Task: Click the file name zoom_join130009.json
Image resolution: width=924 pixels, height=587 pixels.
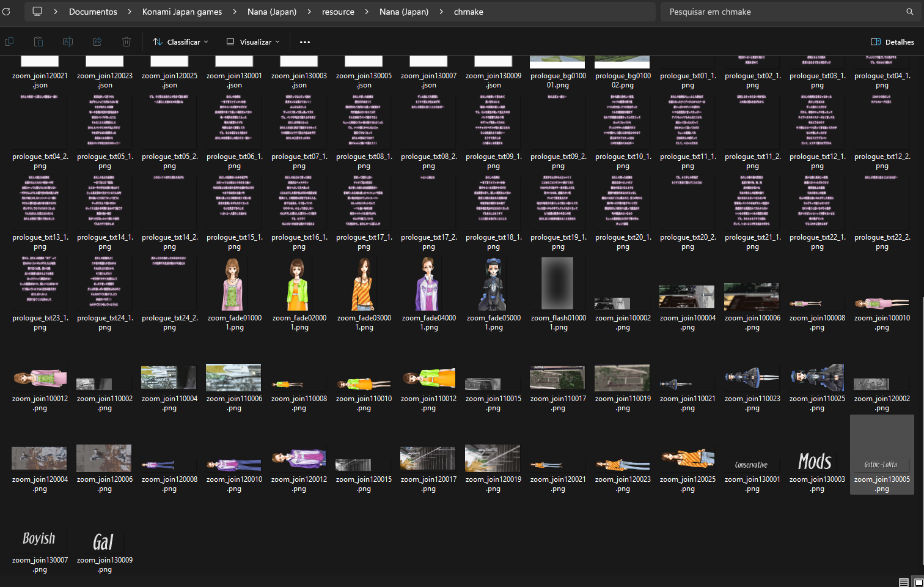Action: tap(493, 81)
